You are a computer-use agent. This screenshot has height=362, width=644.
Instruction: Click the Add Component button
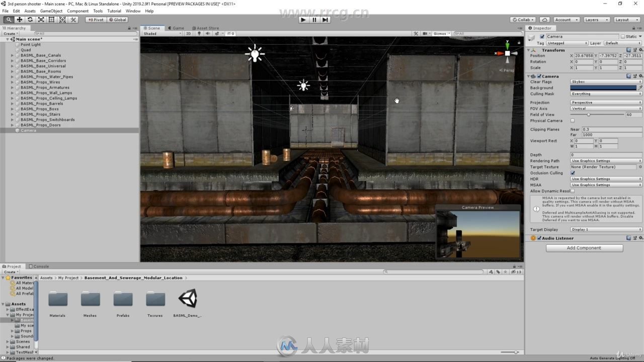(x=584, y=248)
